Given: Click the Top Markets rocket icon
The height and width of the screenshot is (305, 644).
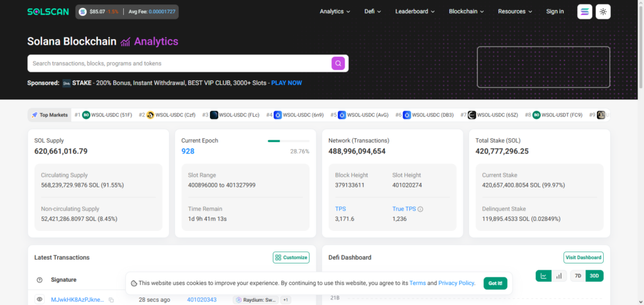Looking at the screenshot, I should [x=35, y=115].
